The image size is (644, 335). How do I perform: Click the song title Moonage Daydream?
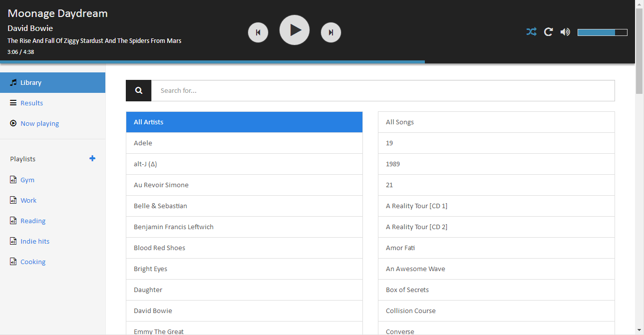(57, 13)
